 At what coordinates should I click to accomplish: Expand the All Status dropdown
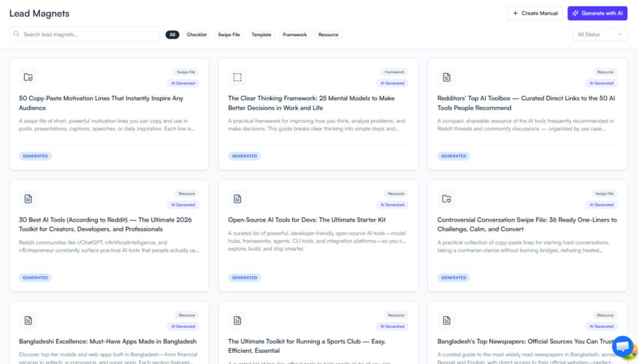[x=599, y=35]
